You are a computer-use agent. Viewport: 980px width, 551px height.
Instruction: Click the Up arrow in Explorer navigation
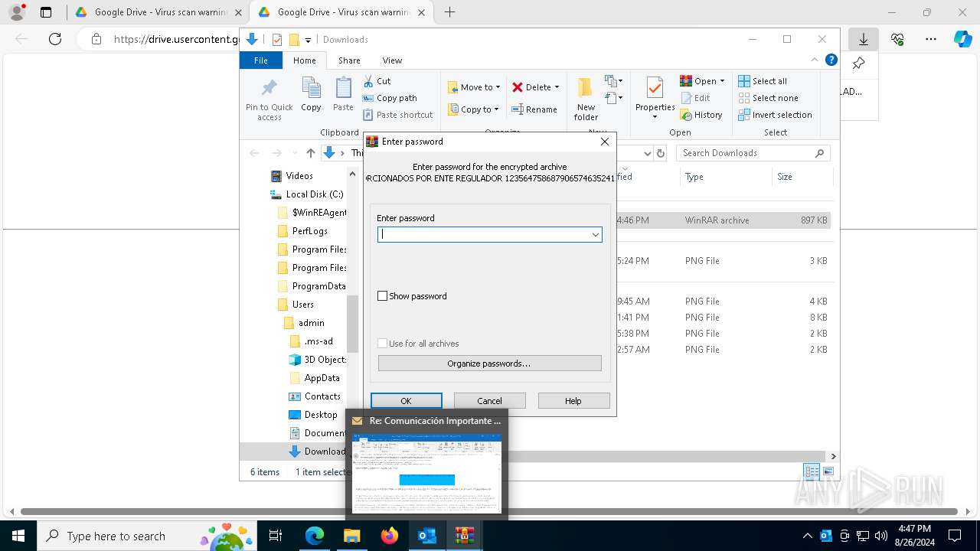(310, 153)
